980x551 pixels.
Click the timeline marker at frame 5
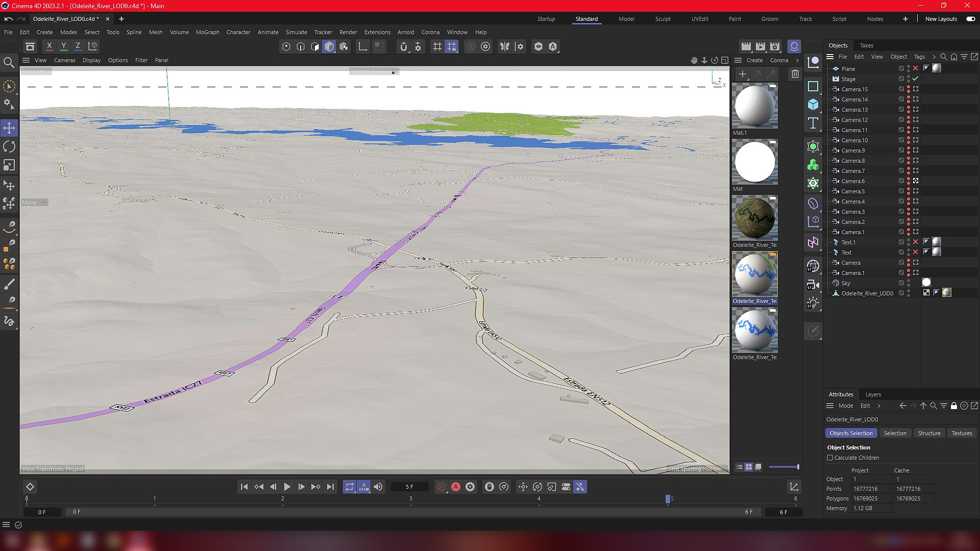pyautogui.click(x=668, y=498)
